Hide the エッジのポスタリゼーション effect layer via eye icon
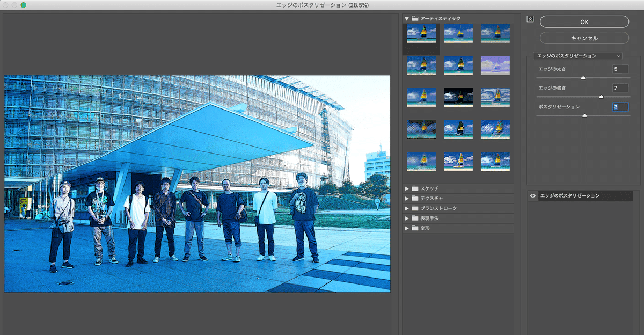The width and height of the screenshot is (644, 335). (533, 196)
